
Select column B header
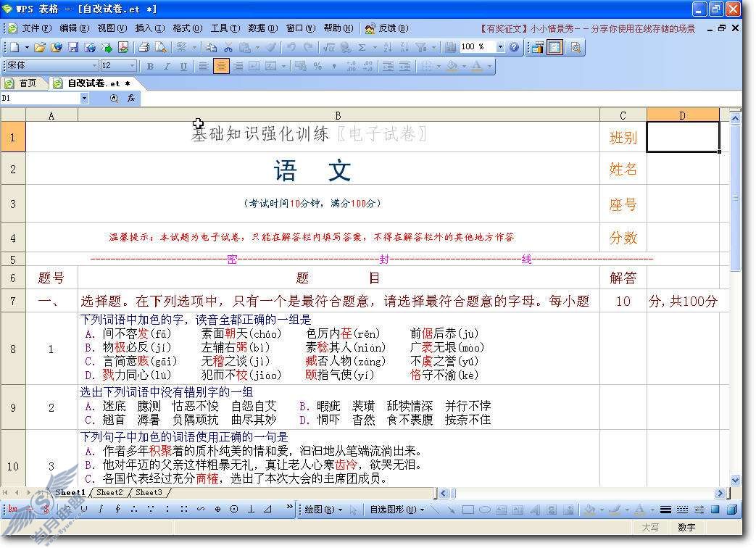(x=338, y=116)
